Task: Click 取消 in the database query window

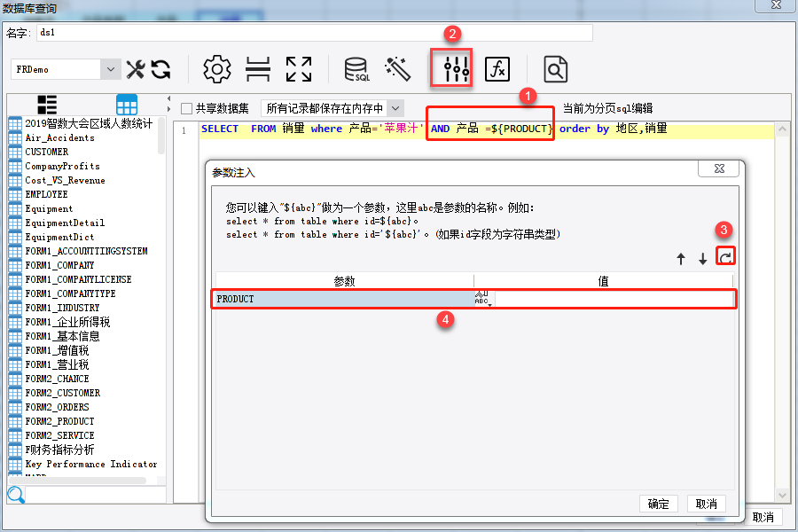Action: point(763,517)
